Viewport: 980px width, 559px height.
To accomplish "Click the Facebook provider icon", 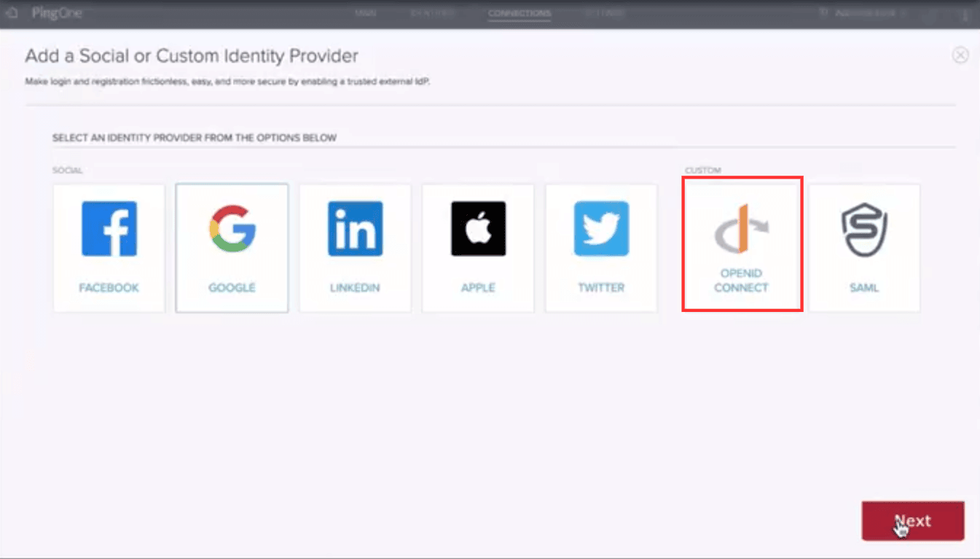I will (108, 228).
